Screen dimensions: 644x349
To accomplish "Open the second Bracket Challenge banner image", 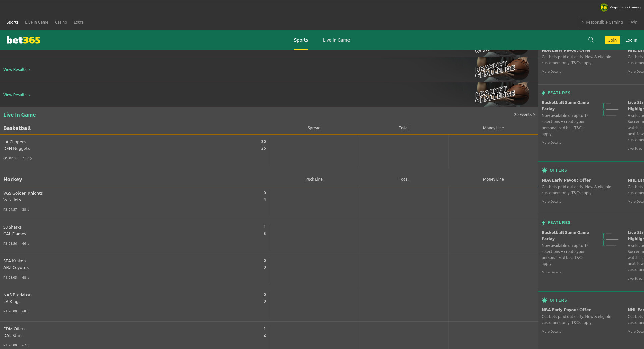I will (501, 95).
